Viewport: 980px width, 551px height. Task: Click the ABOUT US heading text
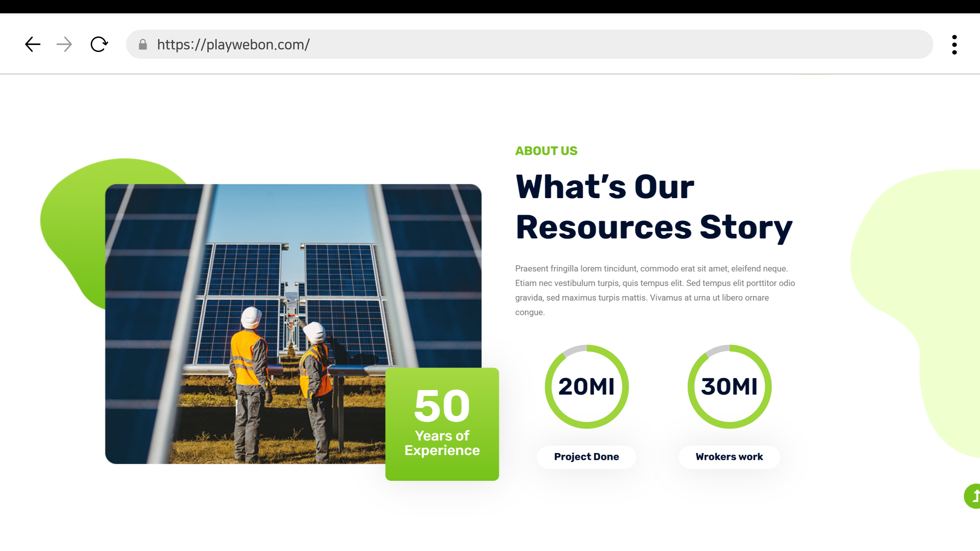546,151
